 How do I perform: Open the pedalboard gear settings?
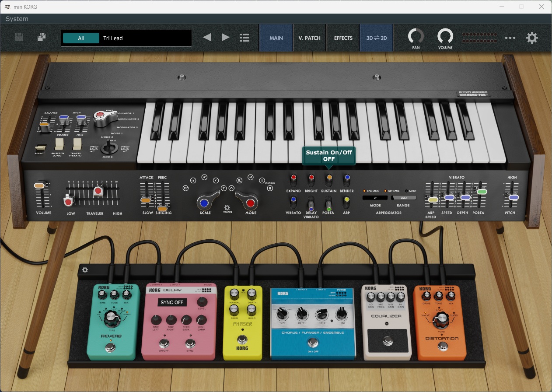point(85,269)
